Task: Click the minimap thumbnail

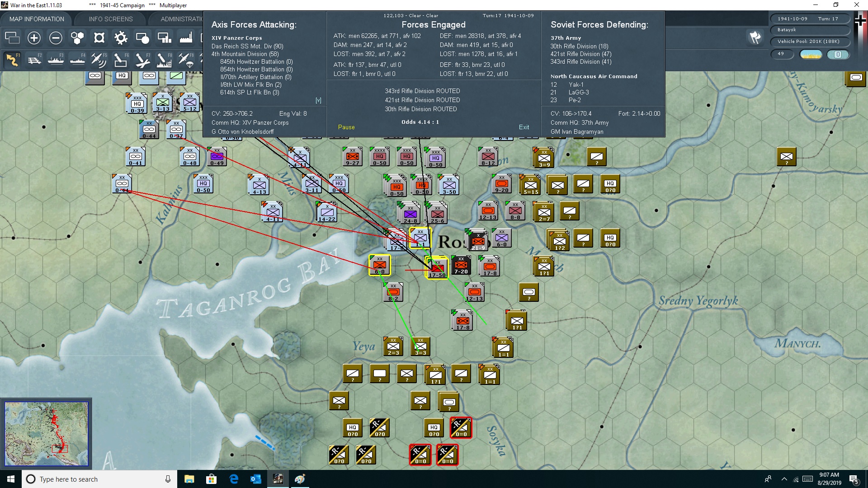Action: tap(47, 434)
